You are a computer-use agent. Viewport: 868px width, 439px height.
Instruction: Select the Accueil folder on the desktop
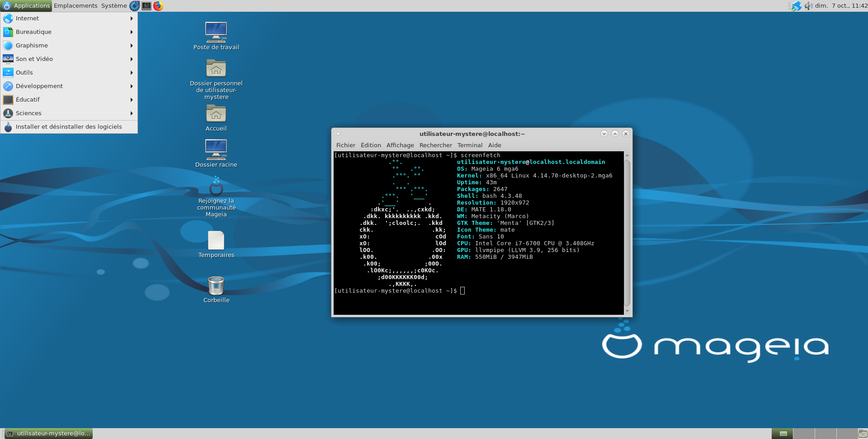tap(216, 118)
